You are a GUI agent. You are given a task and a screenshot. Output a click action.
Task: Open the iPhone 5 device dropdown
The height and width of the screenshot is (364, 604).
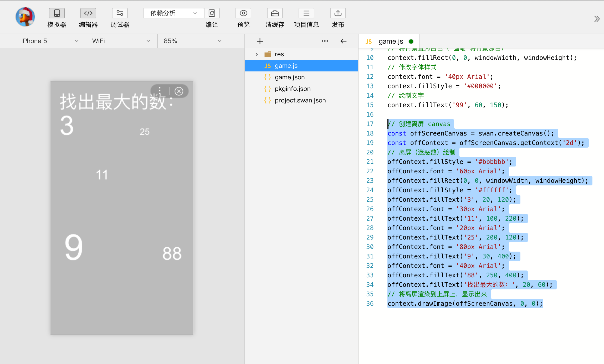coord(50,41)
